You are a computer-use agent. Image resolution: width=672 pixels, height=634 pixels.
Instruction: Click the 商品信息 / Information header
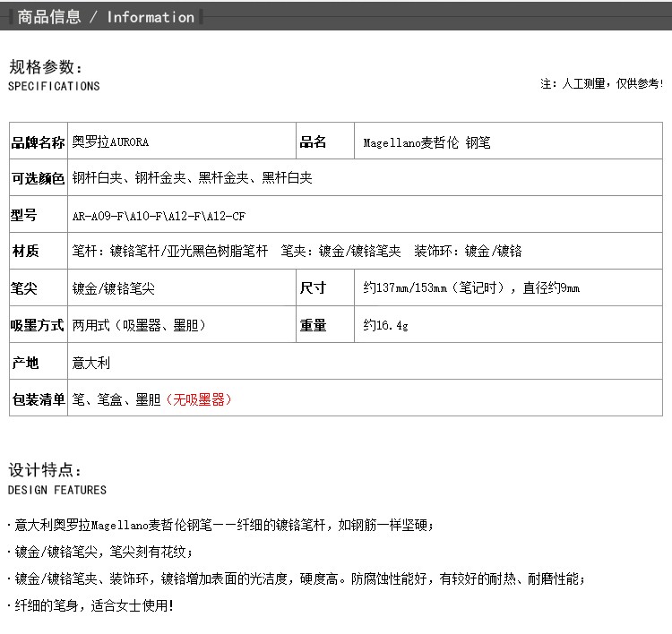(x=106, y=17)
